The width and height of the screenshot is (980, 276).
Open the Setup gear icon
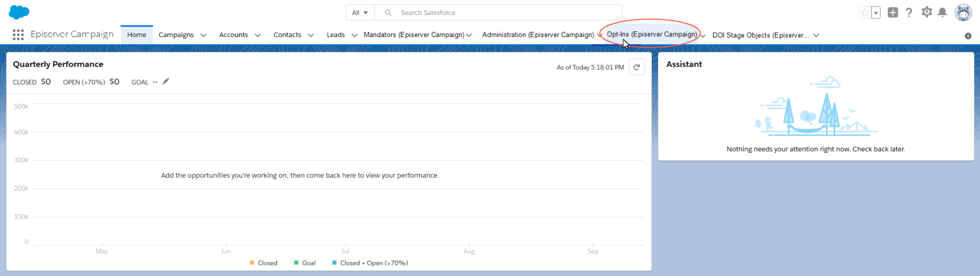(x=927, y=12)
